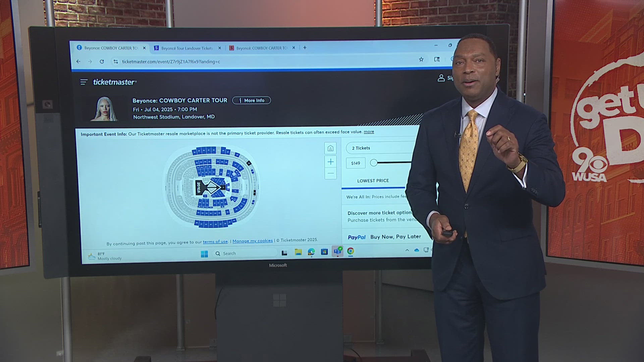View site information icon in address bar
The width and height of the screenshot is (644, 362).
tap(115, 62)
